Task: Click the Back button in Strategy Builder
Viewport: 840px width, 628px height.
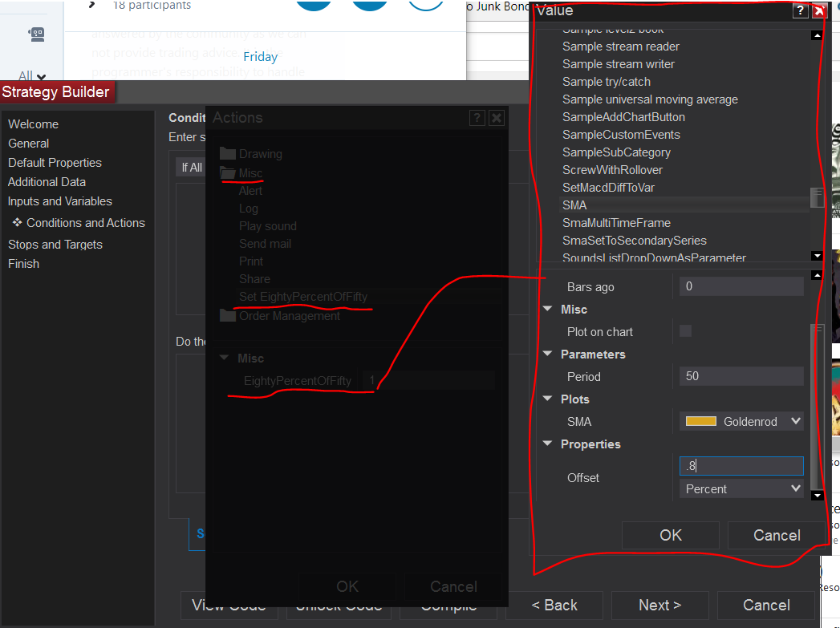Action: 554,605
